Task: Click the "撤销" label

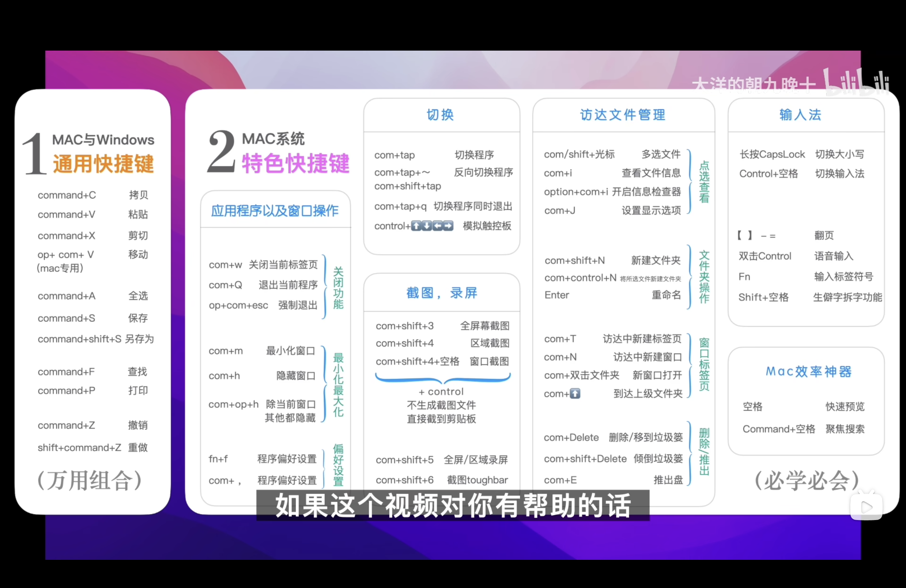Action: click(x=138, y=425)
